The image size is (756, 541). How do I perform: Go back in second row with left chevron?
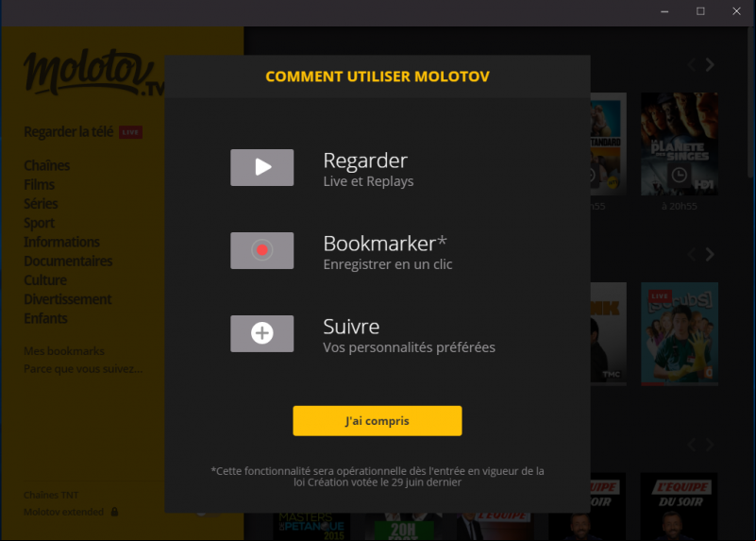pyautogui.click(x=692, y=254)
